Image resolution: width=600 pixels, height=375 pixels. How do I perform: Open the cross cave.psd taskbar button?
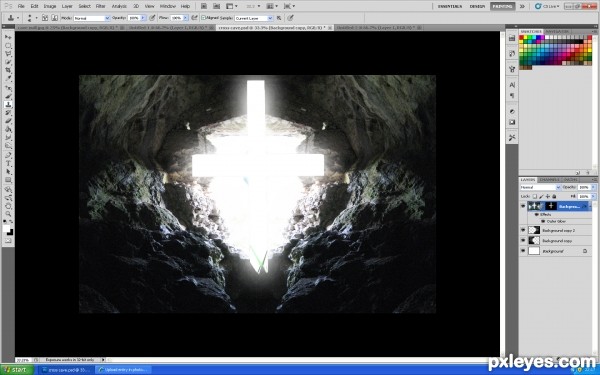[x=65, y=370]
